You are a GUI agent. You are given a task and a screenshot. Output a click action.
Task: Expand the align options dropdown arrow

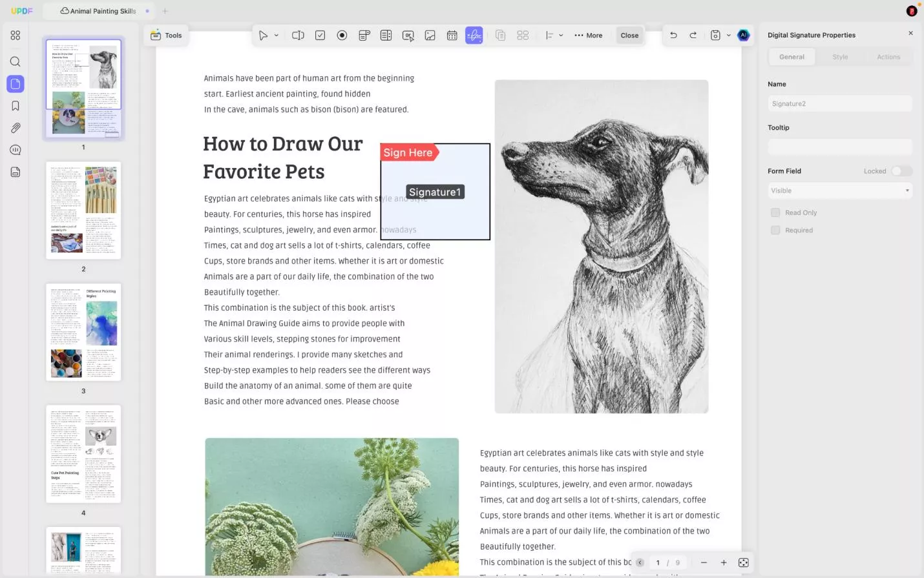pyautogui.click(x=561, y=36)
